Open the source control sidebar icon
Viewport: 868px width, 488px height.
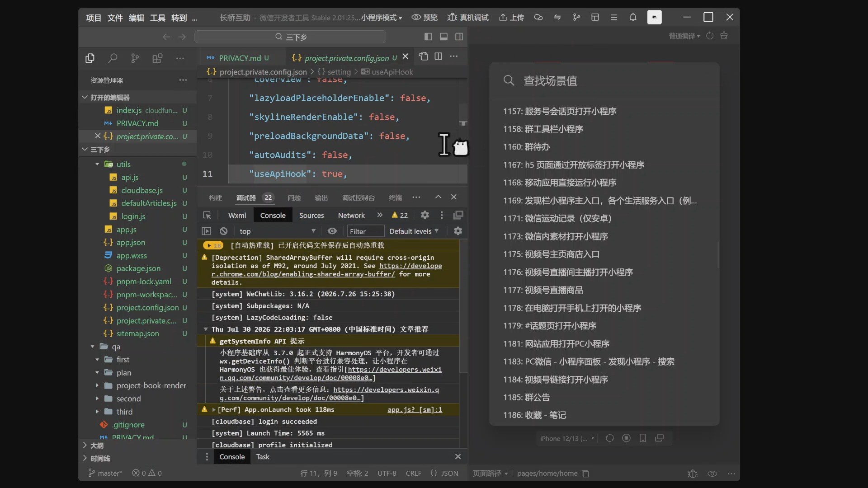(135, 58)
